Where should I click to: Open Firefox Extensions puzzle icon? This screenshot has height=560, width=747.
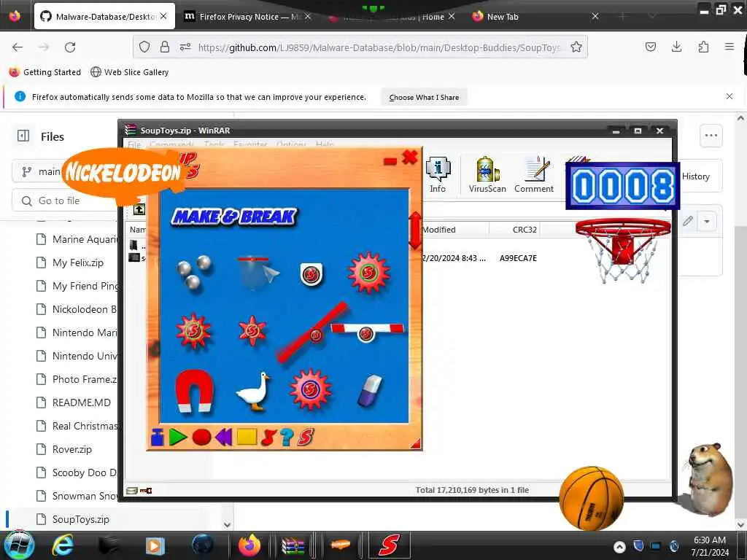coord(703,47)
